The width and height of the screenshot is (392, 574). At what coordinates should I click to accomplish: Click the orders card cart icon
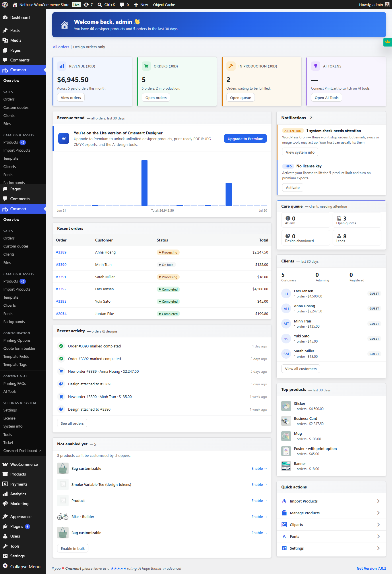(146, 66)
